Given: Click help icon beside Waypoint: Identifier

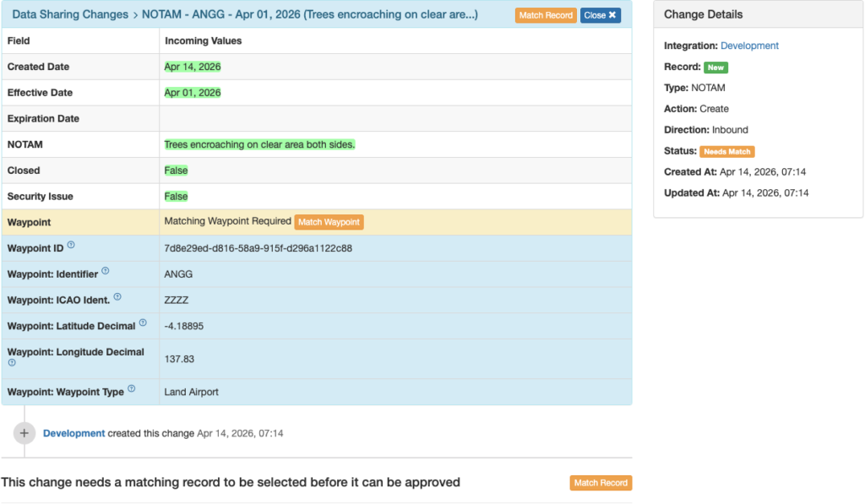Looking at the screenshot, I should (106, 272).
